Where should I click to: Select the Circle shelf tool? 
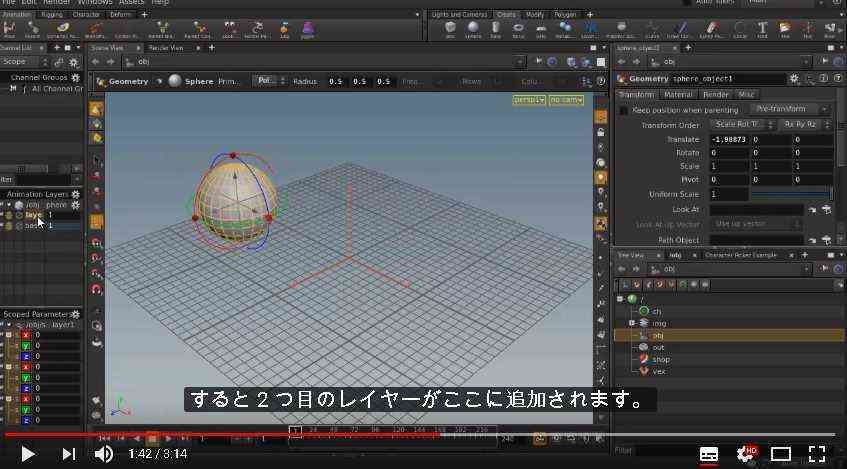tap(740, 29)
